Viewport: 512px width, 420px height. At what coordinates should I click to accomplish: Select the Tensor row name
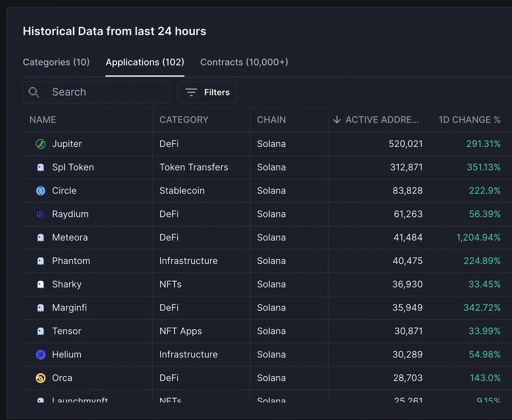point(66,331)
